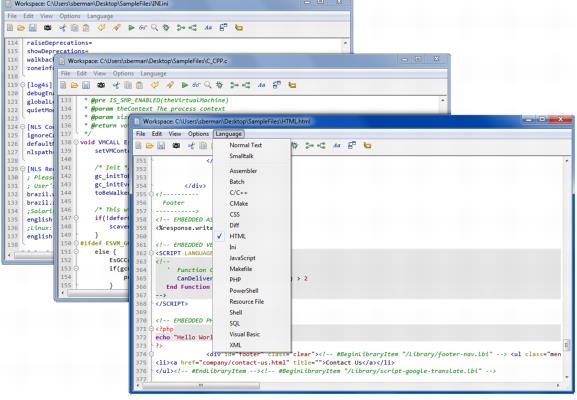Click the open folder icon in the INI.ini window toolbar
This screenshot has width=577, height=400.
point(21,28)
